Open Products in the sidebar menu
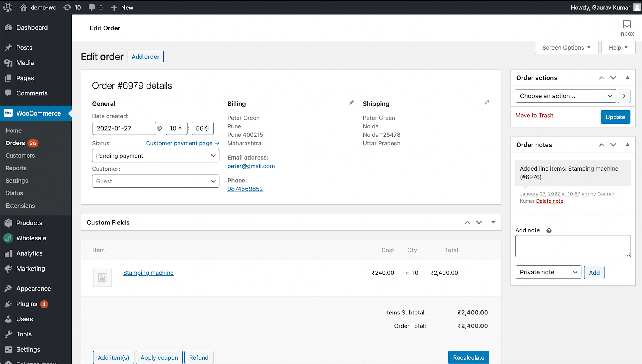The height and width of the screenshot is (364, 642). (29, 223)
